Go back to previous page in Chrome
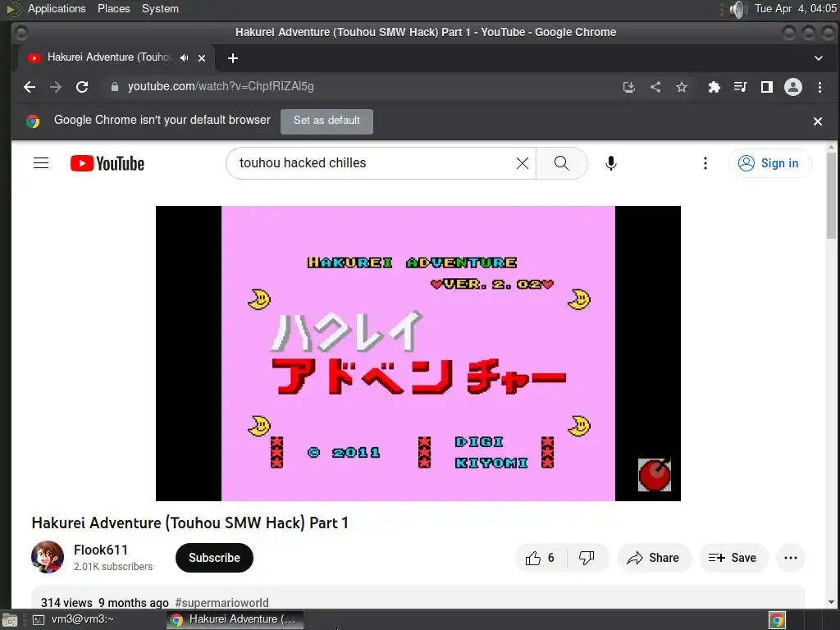This screenshot has width=840, height=630. (30, 87)
